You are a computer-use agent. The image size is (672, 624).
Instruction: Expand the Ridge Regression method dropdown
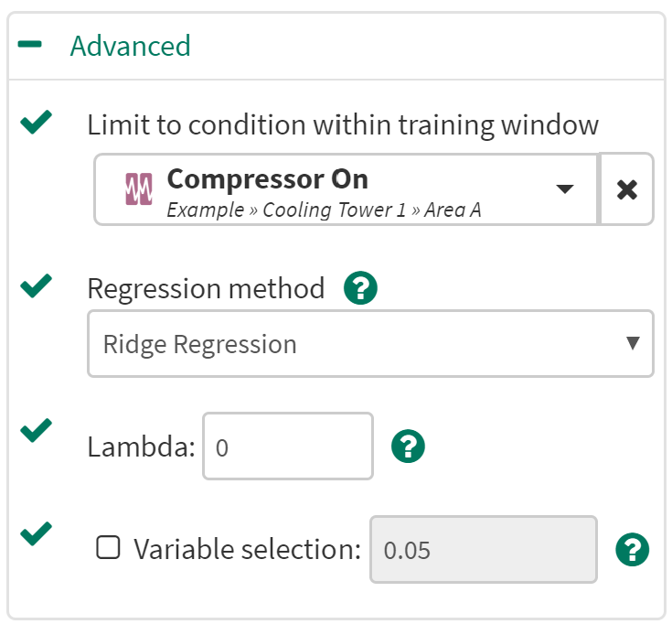point(370,344)
